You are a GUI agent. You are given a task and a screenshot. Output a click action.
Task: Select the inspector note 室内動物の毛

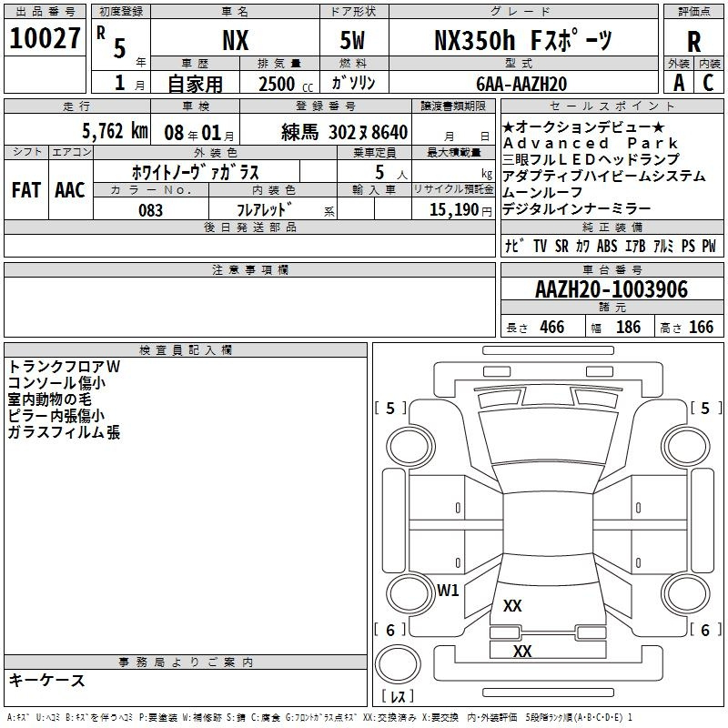[x=50, y=399]
